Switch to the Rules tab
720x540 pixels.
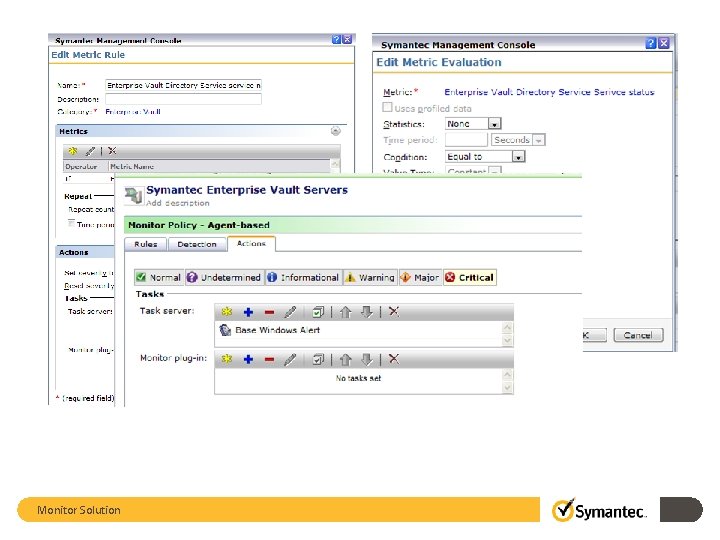[146, 244]
